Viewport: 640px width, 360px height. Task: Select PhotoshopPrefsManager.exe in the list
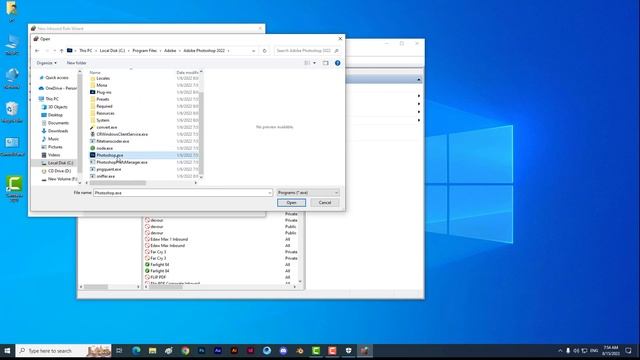tap(122, 162)
